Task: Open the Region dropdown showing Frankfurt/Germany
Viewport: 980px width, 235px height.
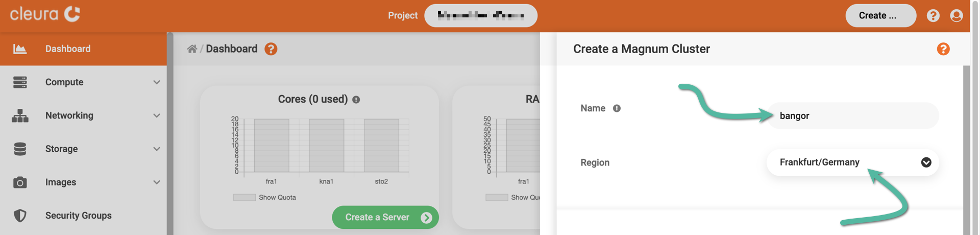Action: click(852, 162)
